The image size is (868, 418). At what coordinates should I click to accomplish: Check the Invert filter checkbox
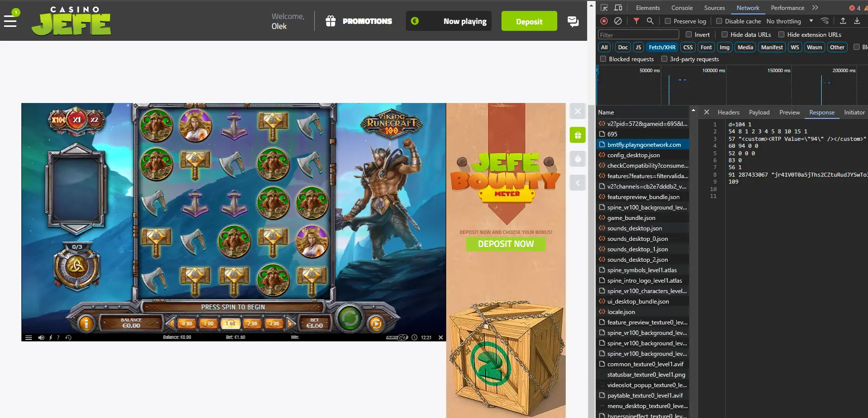point(689,34)
